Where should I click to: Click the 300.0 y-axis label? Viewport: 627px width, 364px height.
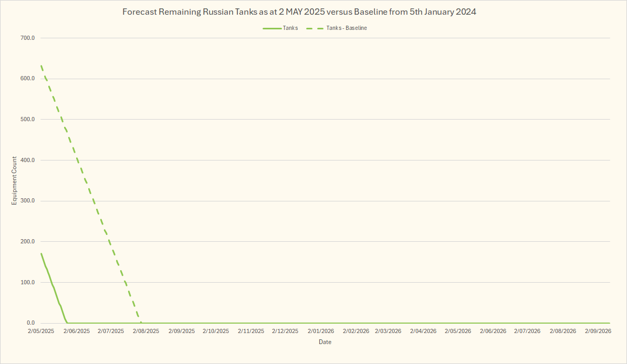(x=27, y=201)
